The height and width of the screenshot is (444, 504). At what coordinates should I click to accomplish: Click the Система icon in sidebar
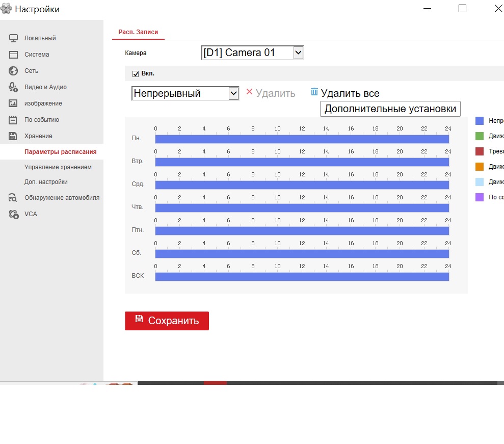[14, 55]
